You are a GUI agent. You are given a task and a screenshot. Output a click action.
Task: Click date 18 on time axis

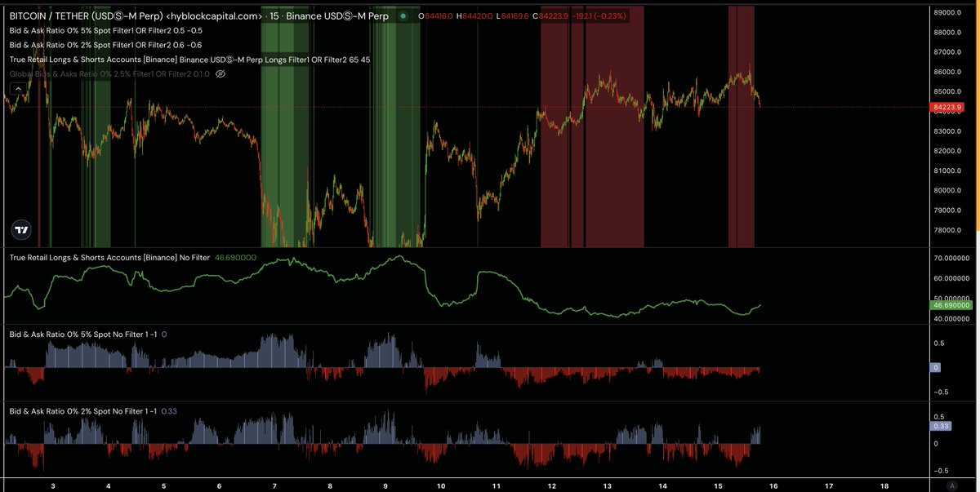coord(884,485)
